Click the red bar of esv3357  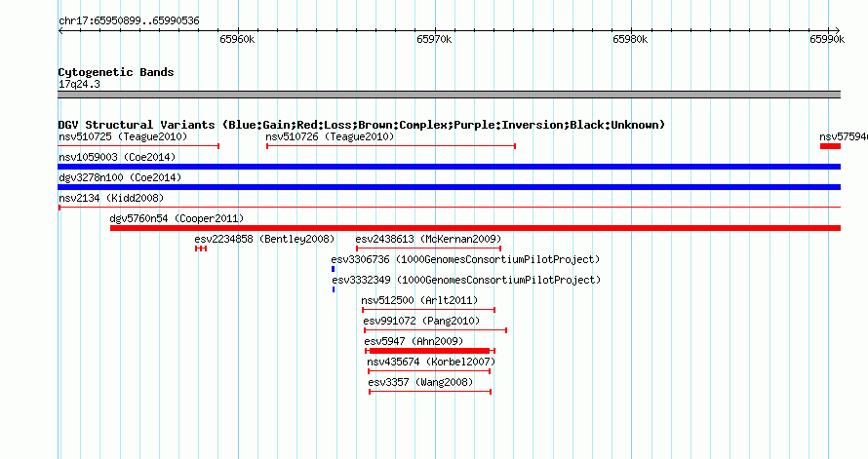430,392
